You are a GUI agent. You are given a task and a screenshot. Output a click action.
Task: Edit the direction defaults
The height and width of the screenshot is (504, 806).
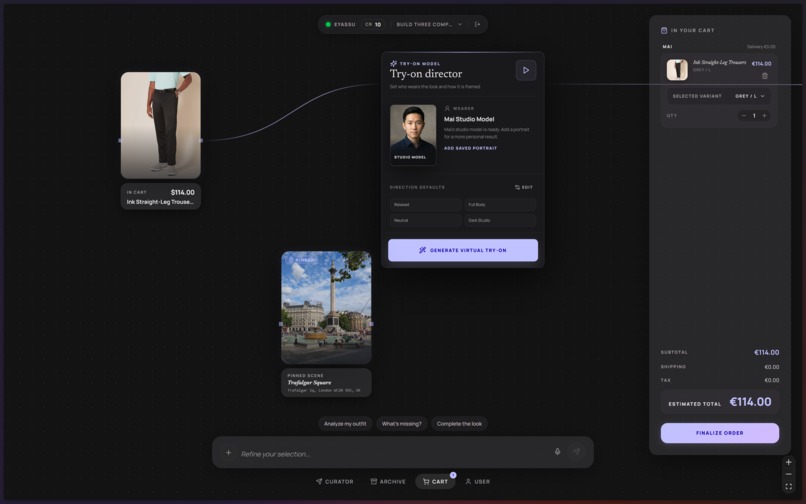(x=524, y=187)
